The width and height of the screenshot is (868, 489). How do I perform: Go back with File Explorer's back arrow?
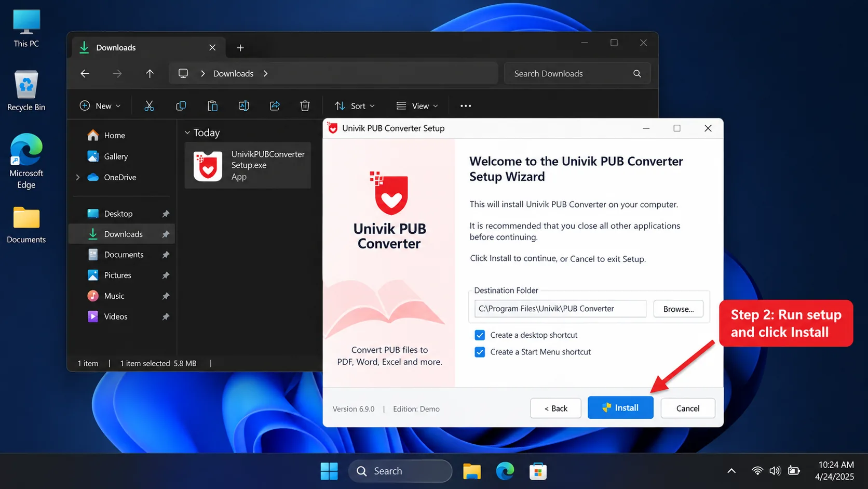[x=85, y=74]
